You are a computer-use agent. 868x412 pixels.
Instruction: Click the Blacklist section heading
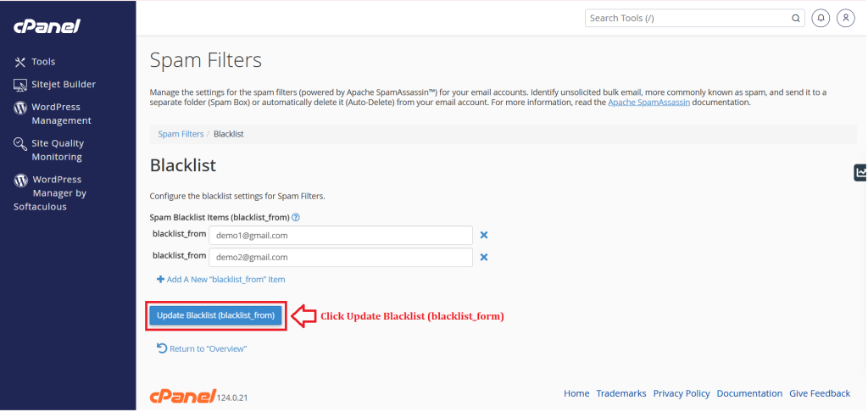183,165
